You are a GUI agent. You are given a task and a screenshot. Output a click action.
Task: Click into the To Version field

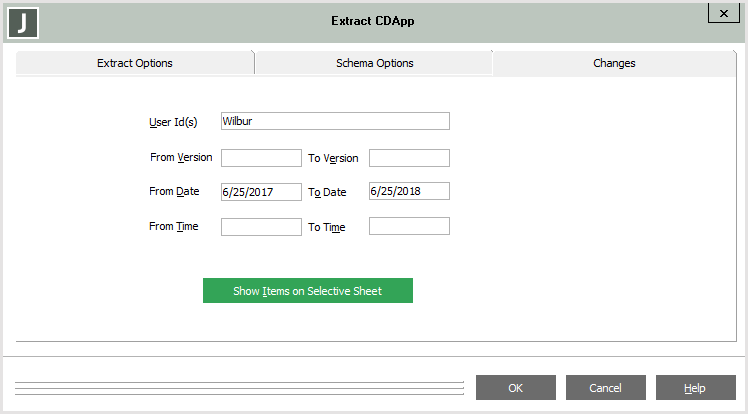point(409,158)
